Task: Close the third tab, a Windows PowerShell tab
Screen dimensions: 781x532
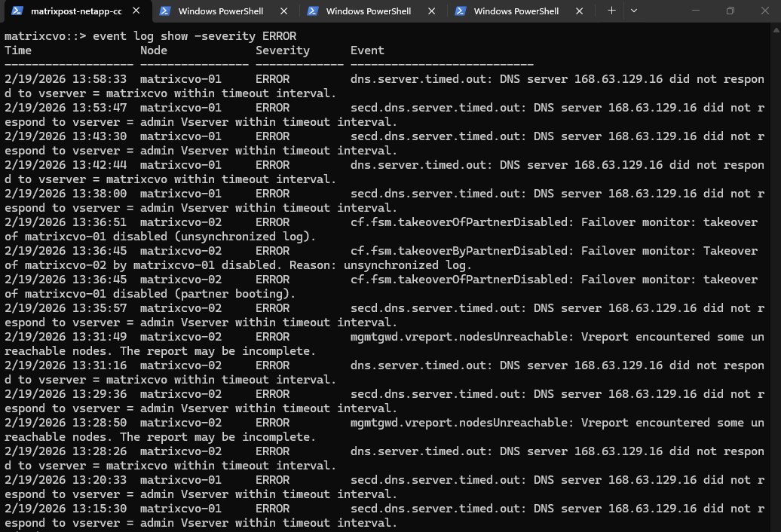Action: 432,11
